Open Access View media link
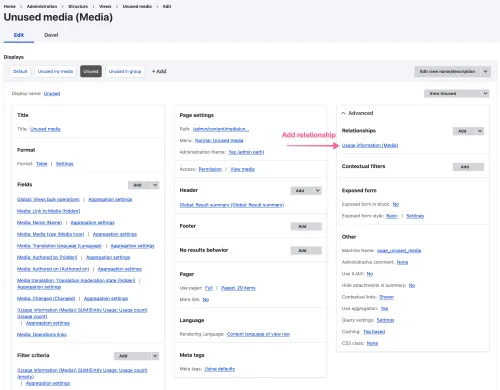This screenshot has height=390, width=500. click(x=242, y=169)
